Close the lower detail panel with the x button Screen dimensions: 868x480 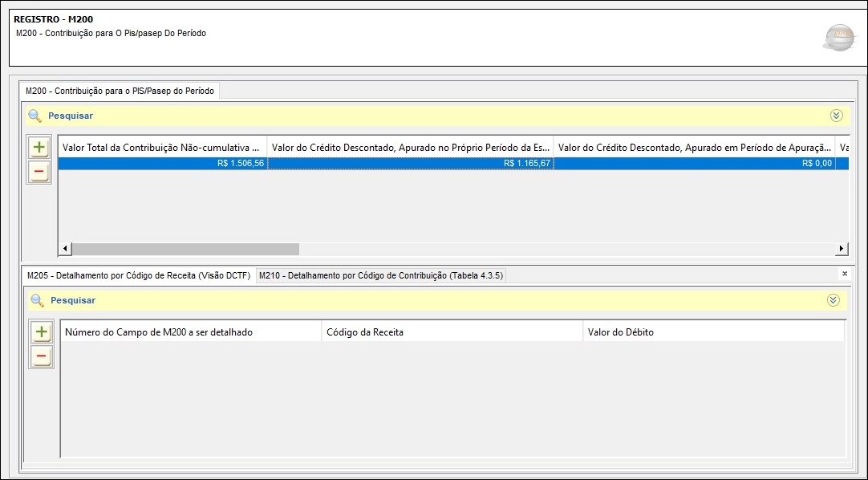[x=844, y=274]
